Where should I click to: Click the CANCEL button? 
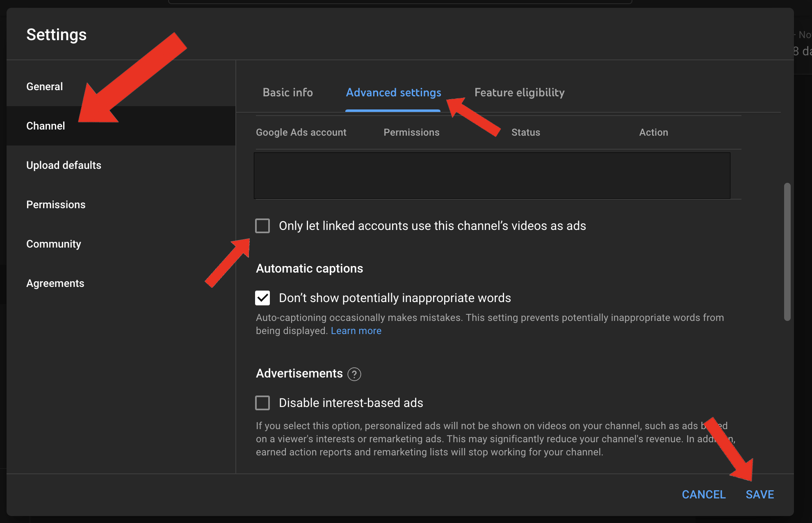[704, 495]
